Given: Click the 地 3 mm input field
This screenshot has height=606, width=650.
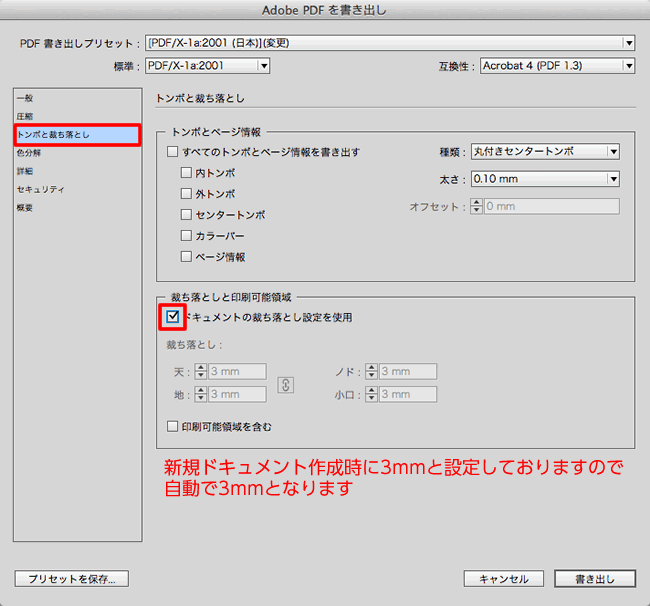Looking at the screenshot, I should (237, 394).
